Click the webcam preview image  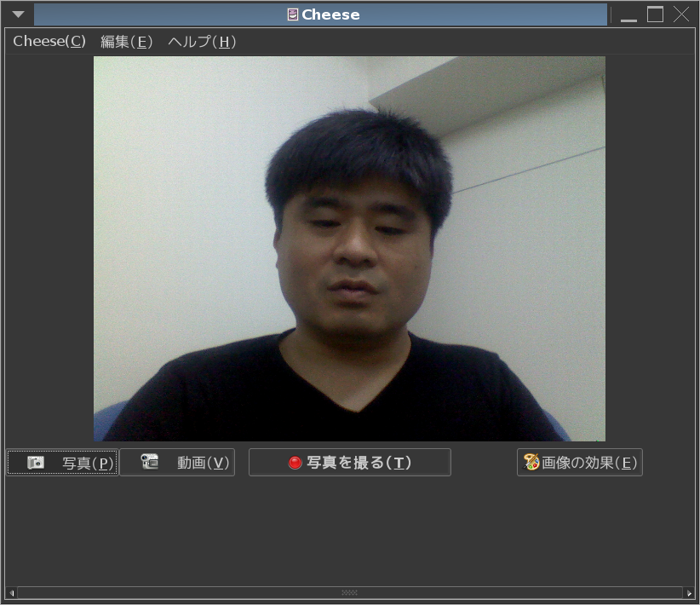[x=349, y=249]
